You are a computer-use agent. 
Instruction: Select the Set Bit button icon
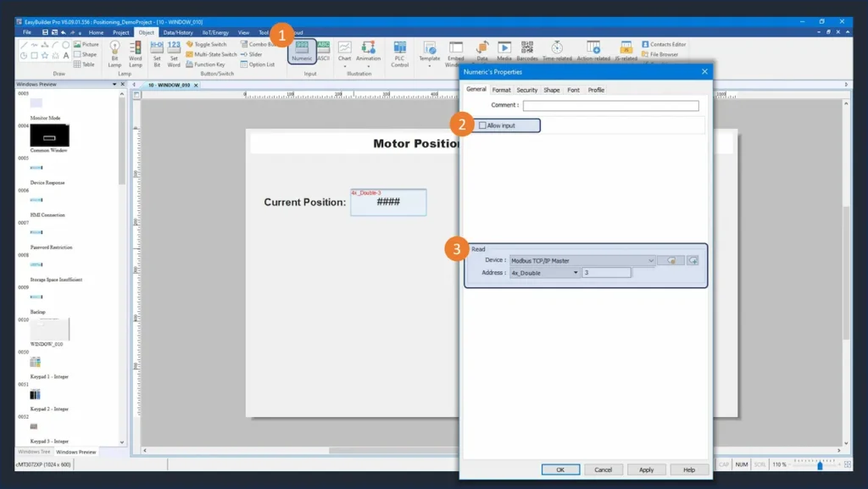pyautogui.click(x=157, y=53)
